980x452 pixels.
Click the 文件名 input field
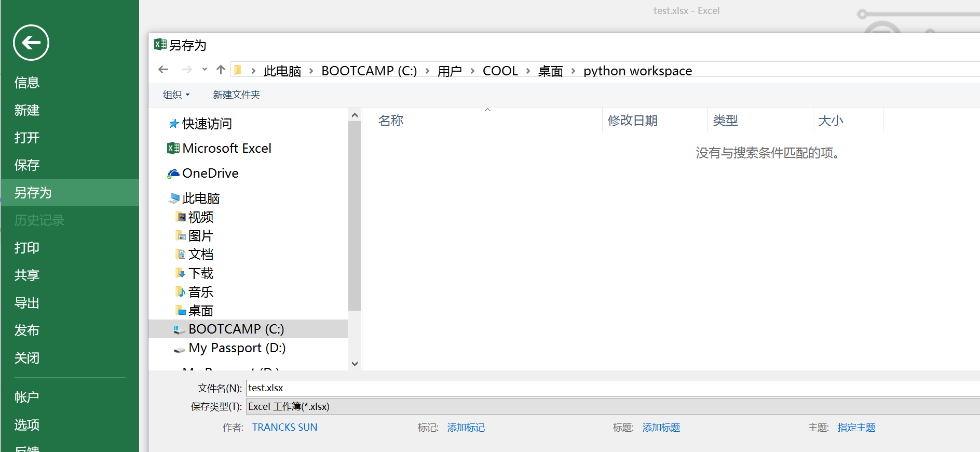click(613, 388)
